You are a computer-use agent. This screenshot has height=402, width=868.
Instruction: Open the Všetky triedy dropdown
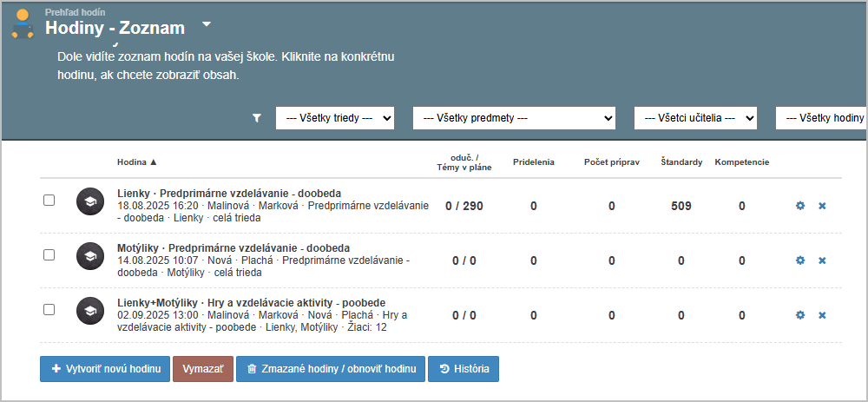tap(335, 118)
